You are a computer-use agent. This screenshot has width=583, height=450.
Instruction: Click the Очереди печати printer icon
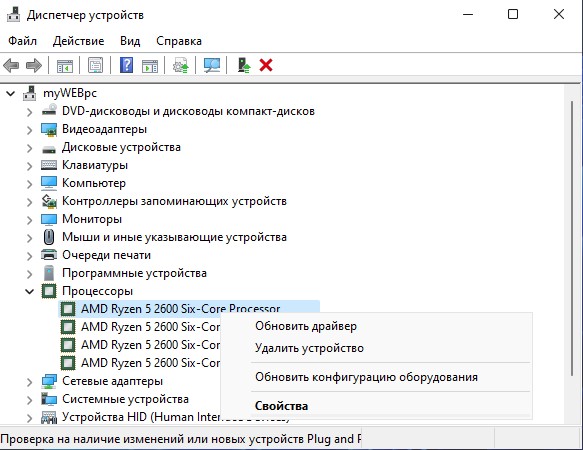click(x=49, y=255)
